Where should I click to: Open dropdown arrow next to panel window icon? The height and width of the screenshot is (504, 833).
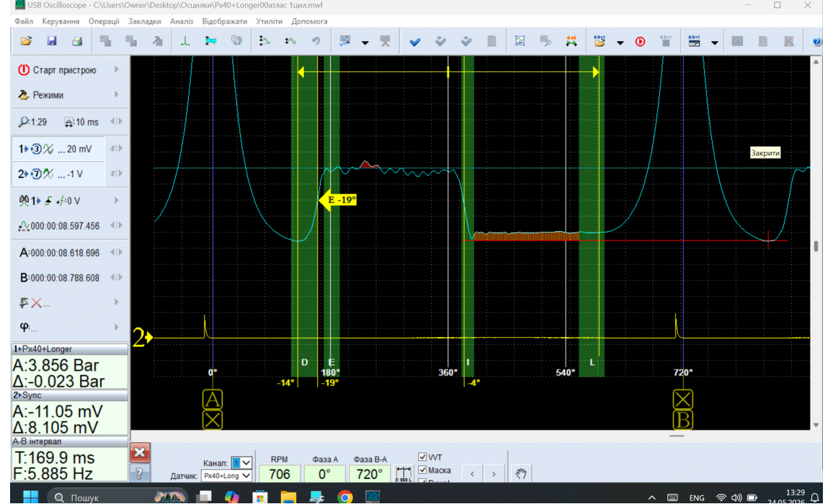[x=715, y=42]
